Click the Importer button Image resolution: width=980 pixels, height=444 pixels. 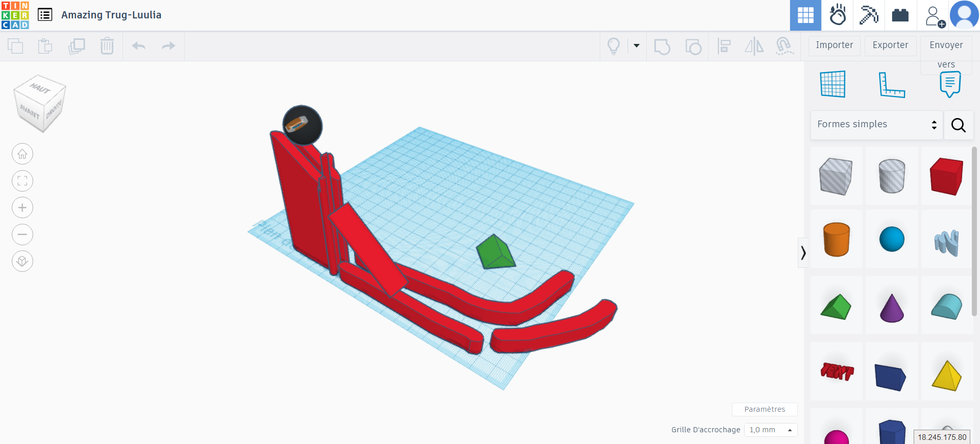(x=834, y=45)
